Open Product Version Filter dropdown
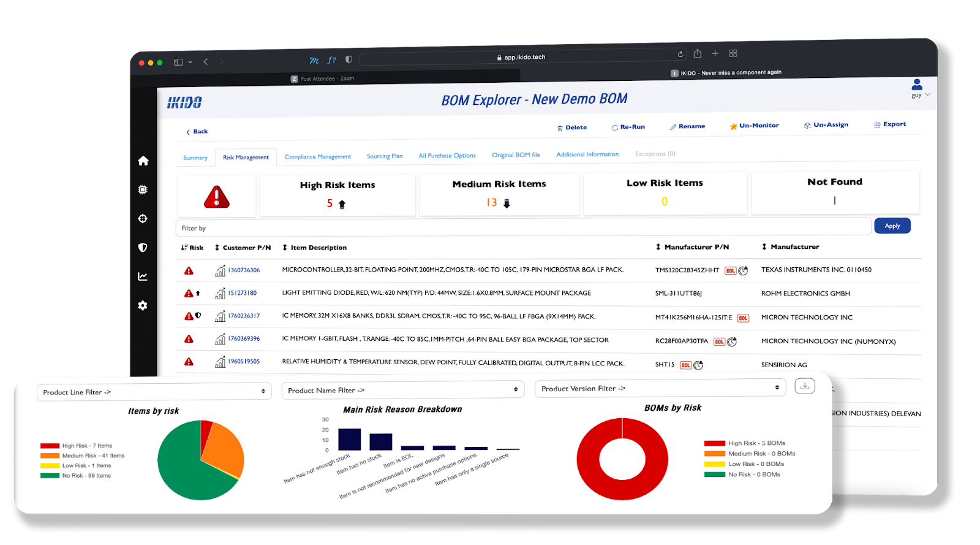 point(660,388)
